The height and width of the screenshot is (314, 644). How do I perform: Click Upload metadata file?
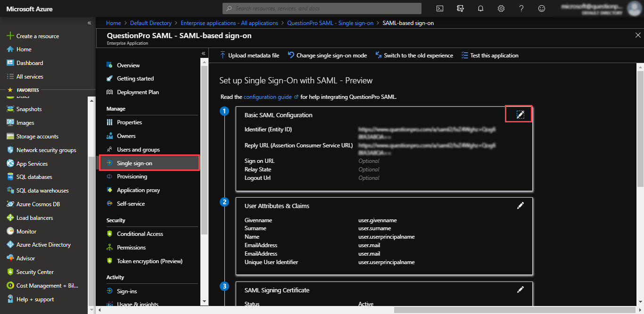(249, 56)
